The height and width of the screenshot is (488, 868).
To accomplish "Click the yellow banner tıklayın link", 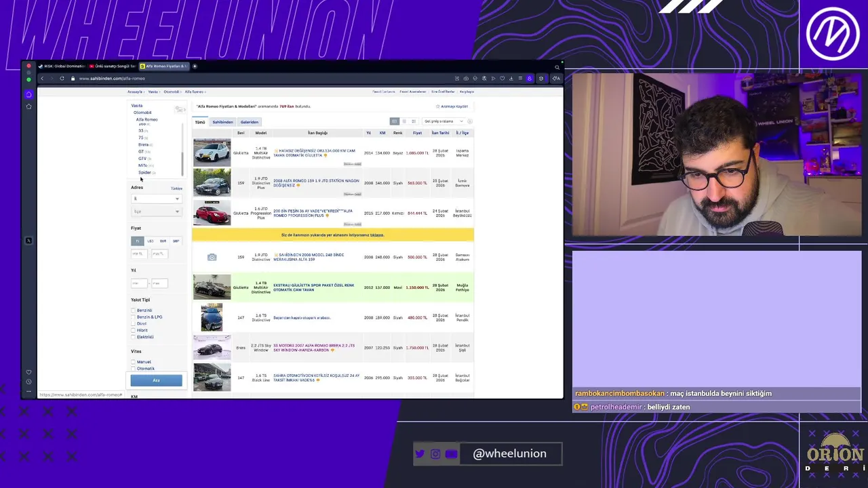I will 377,235.
